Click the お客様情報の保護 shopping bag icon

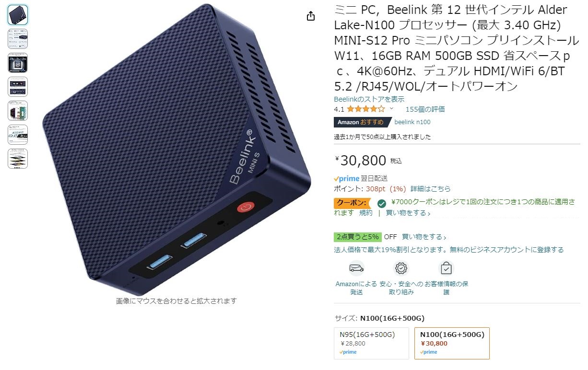(x=446, y=267)
